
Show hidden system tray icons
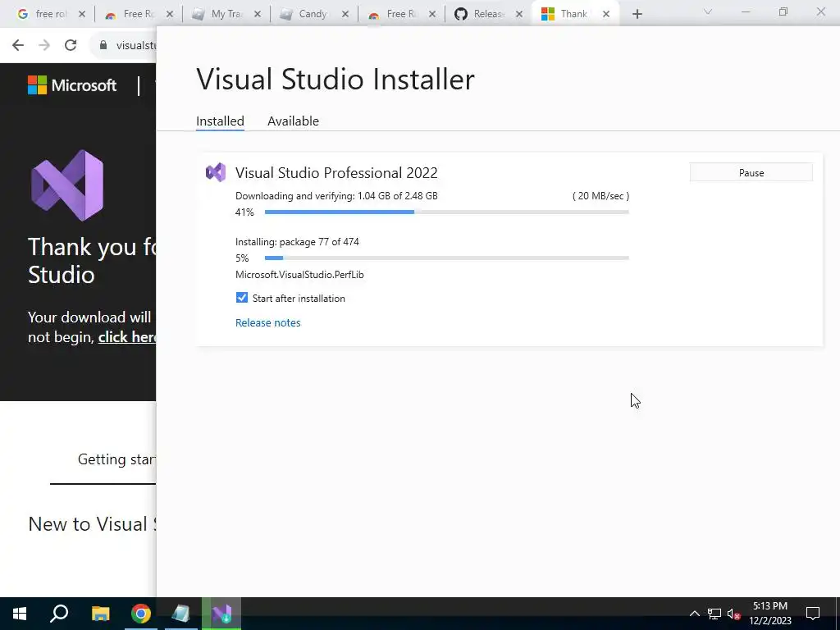pyautogui.click(x=694, y=614)
